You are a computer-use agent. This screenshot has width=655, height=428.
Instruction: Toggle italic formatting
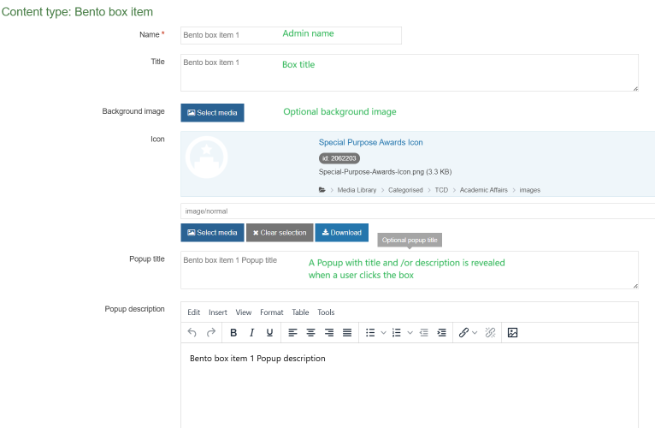(x=251, y=332)
